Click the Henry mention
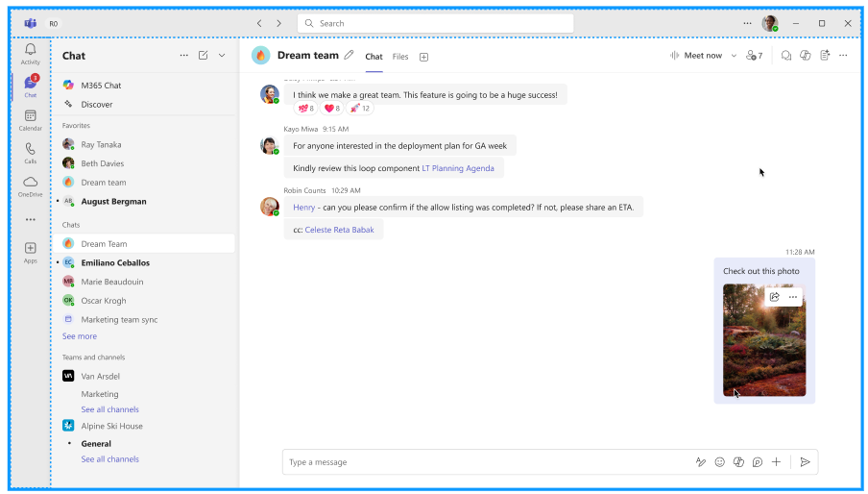The width and height of the screenshot is (868, 494). [304, 208]
